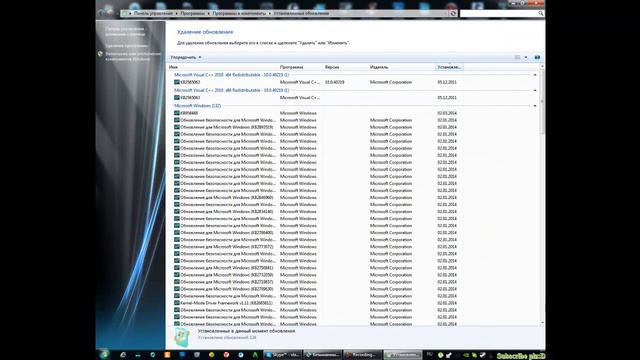Image resolution: width=640 pixels, height=360 pixels.
Task: Collapse the Microsoft Windows (132) group
Action: pyautogui.click(x=535, y=106)
